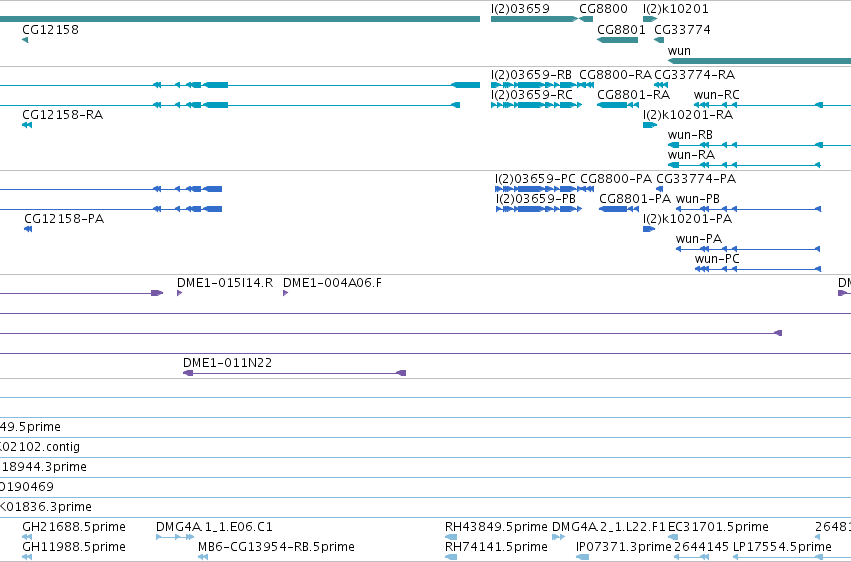Select transcript l(2)03659-RC label
This screenshot has width=851, height=562.
point(531,95)
